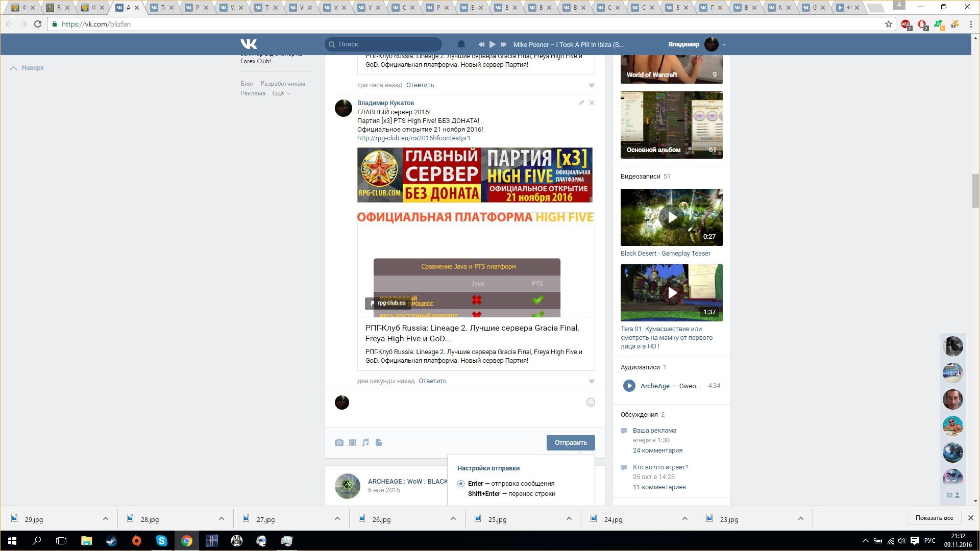The width and height of the screenshot is (980, 551).
Task: Expand the Владимир profile dropdown menu
Action: tap(724, 45)
